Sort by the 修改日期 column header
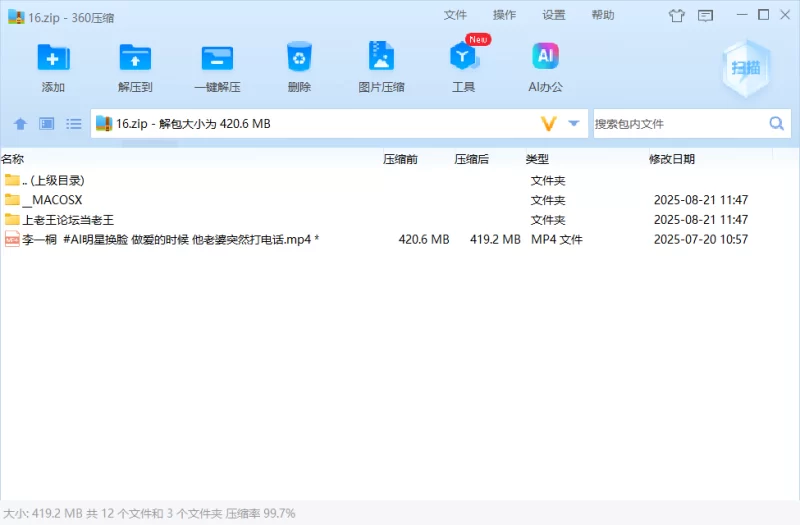The image size is (800, 525). coord(672,159)
